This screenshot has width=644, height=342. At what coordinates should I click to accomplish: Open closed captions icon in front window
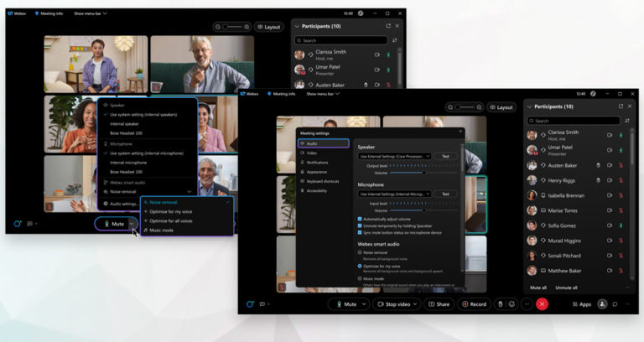[262, 304]
